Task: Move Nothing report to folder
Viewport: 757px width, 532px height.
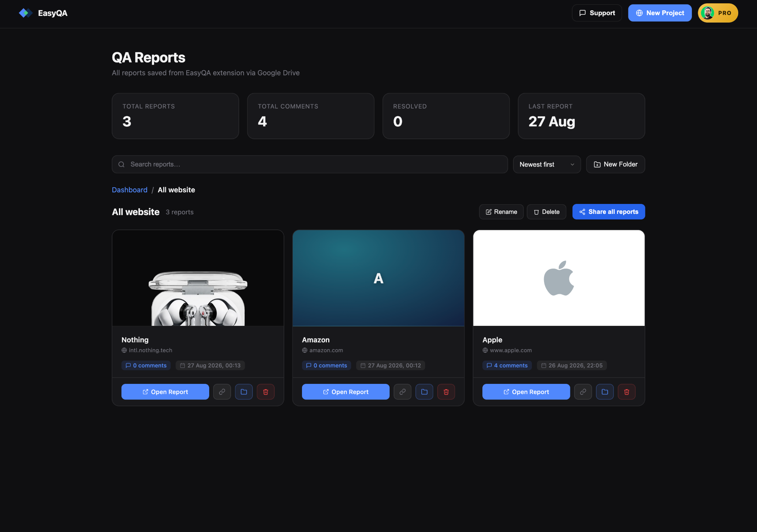Action: (x=244, y=392)
